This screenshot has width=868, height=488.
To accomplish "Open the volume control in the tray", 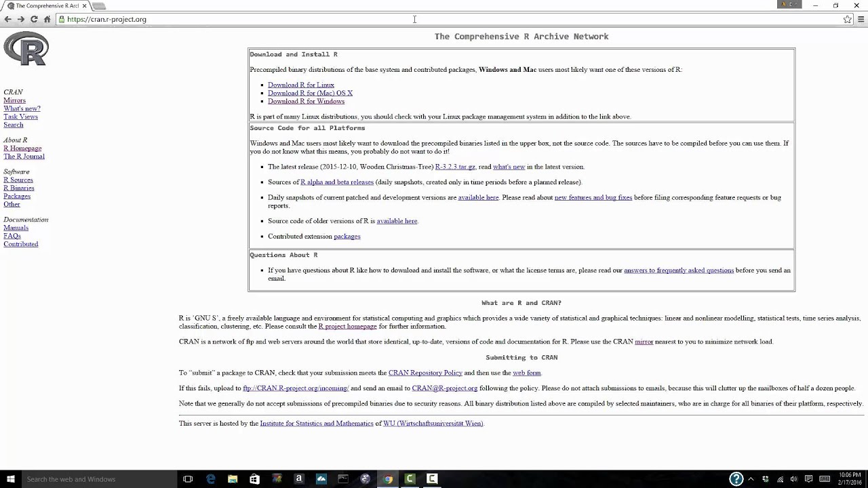I will click(793, 479).
